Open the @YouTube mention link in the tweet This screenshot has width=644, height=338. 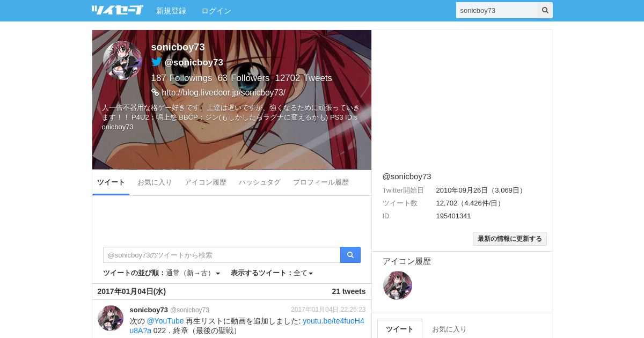[165, 321]
